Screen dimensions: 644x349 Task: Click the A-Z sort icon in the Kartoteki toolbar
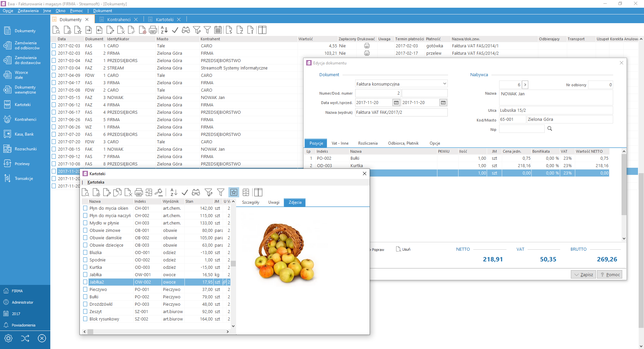(173, 192)
